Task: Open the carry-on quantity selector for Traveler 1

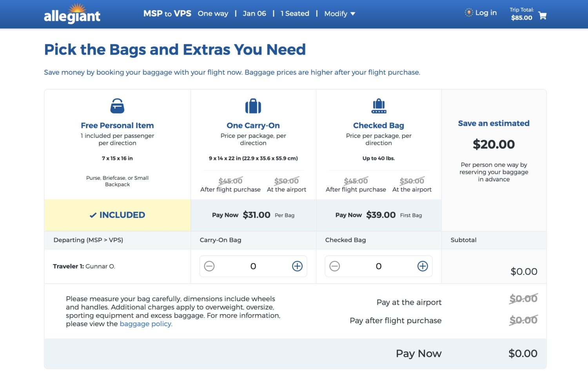Action: [253, 266]
